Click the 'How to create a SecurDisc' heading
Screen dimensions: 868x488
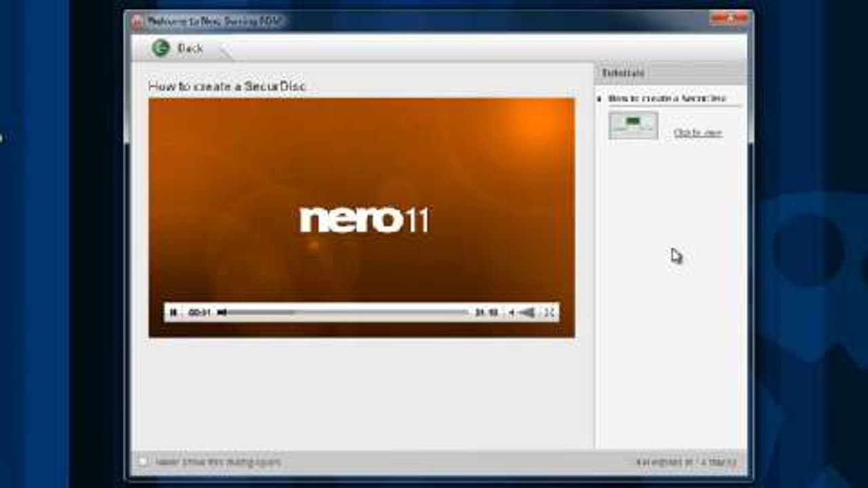227,87
